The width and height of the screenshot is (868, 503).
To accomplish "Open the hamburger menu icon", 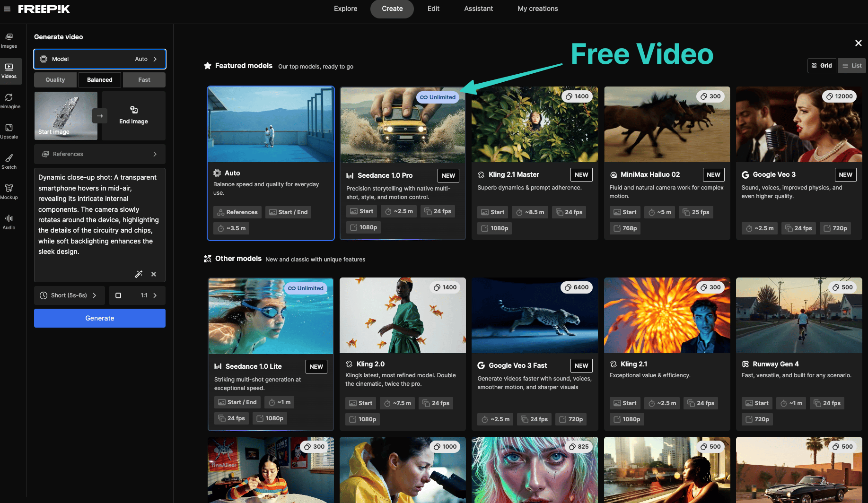I will click(7, 9).
